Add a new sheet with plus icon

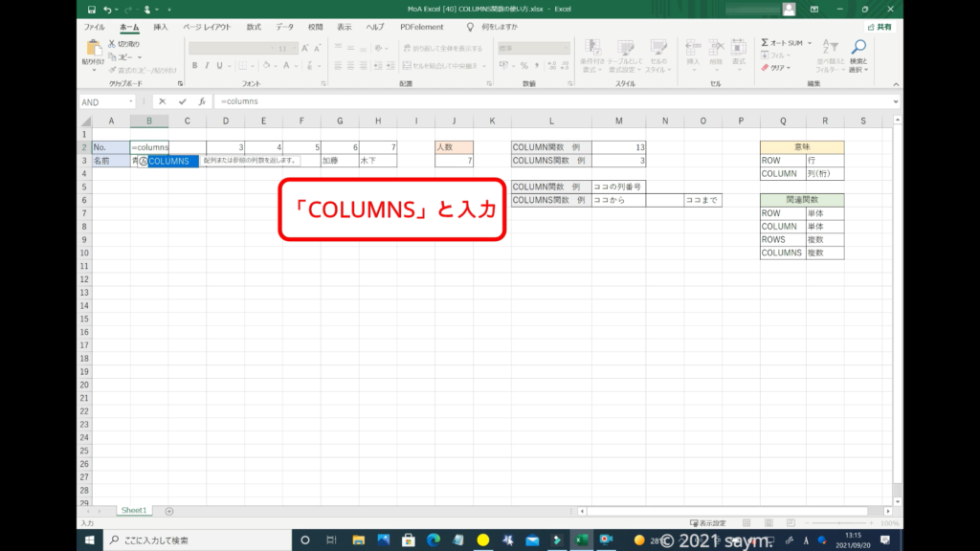click(x=169, y=511)
